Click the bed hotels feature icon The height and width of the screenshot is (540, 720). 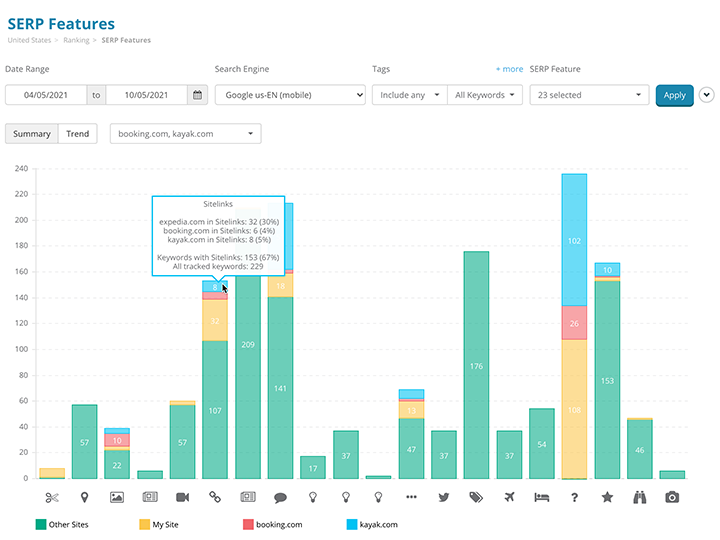541,497
